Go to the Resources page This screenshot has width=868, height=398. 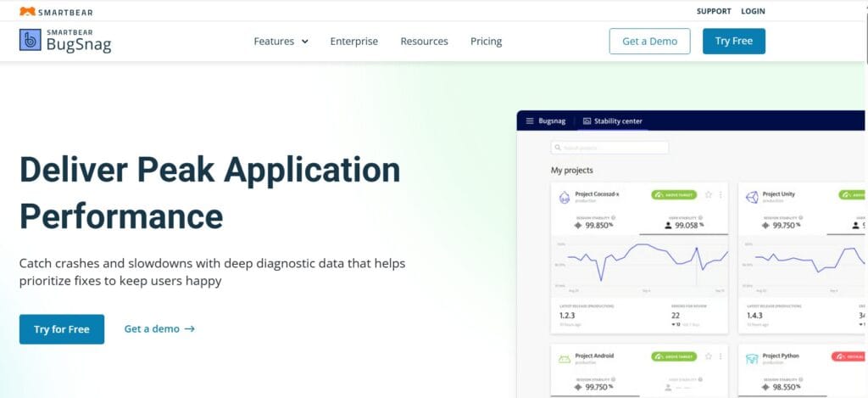click(424, 41)
